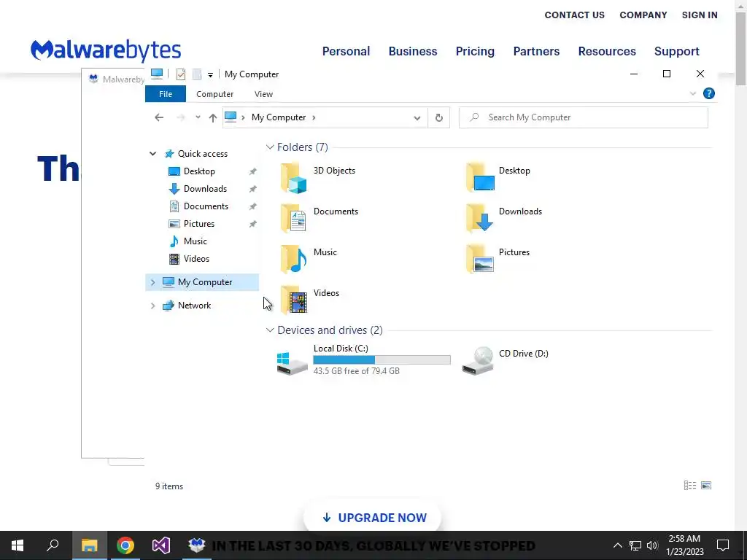
Task: Open the View ribbon tab
Action: point(263,94)
